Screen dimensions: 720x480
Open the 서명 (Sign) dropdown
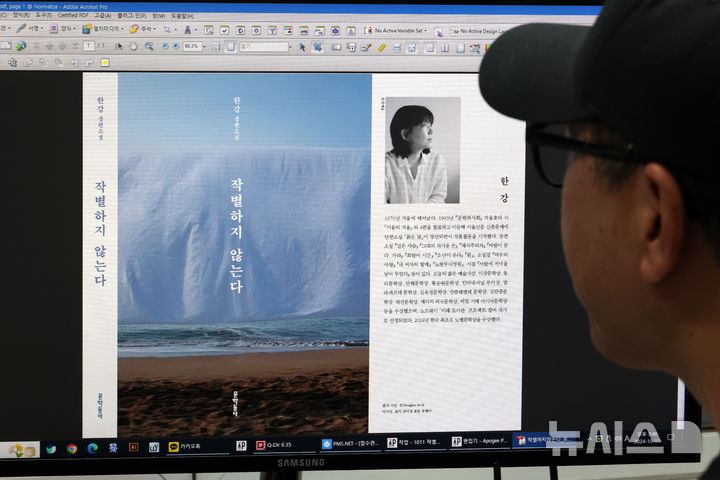[x=30, y=28]
